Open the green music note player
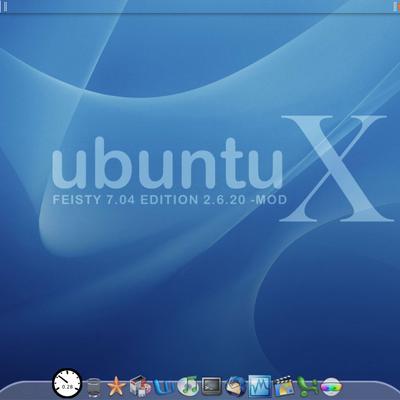 [x=188, y=387]
